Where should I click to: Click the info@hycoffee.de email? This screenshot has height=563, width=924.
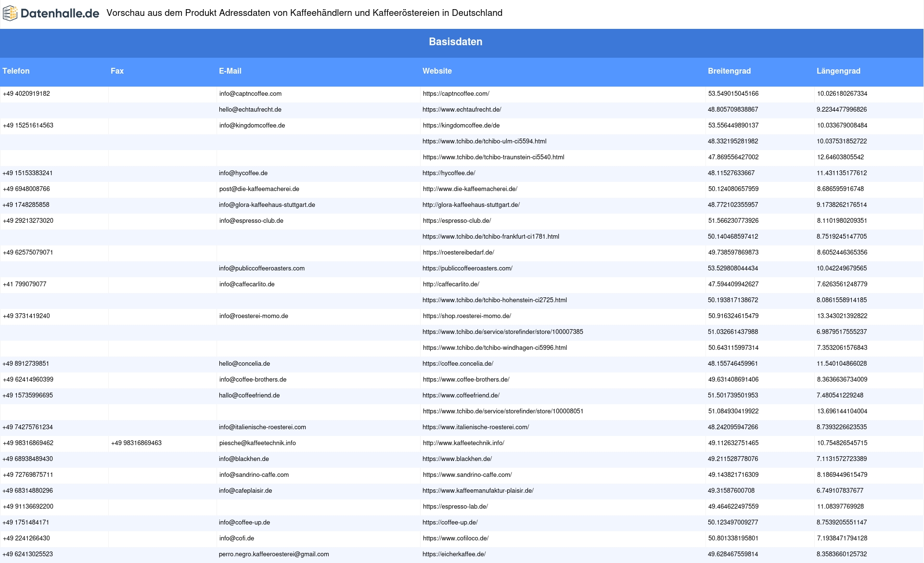click(243, 173)
